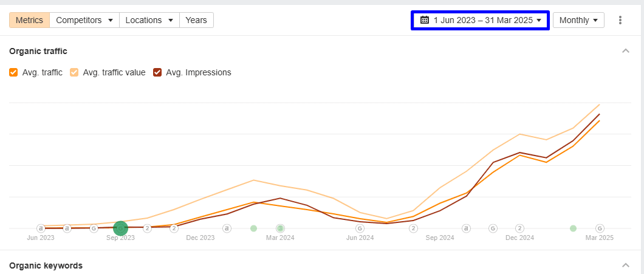This screenshot has height=274, width=644.
Task: Open the Monthly interval dropdown
Action: pos(578,20)
